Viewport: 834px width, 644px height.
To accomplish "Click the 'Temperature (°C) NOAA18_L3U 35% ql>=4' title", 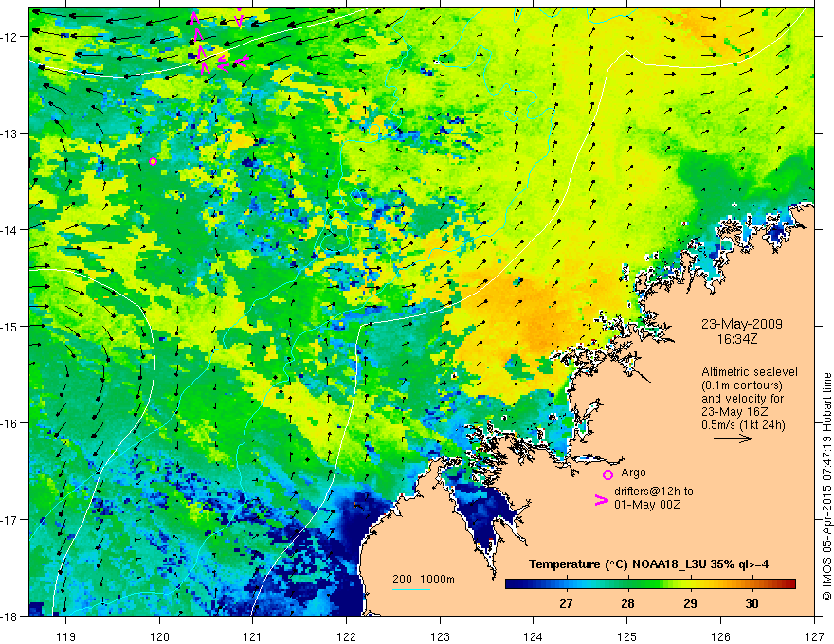I will click(648, 564).
